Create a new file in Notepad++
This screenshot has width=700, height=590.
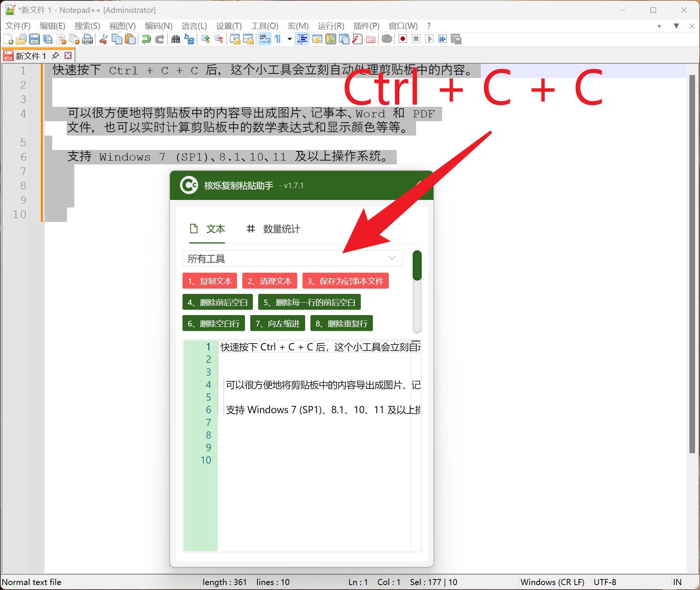tap(9, 39)
